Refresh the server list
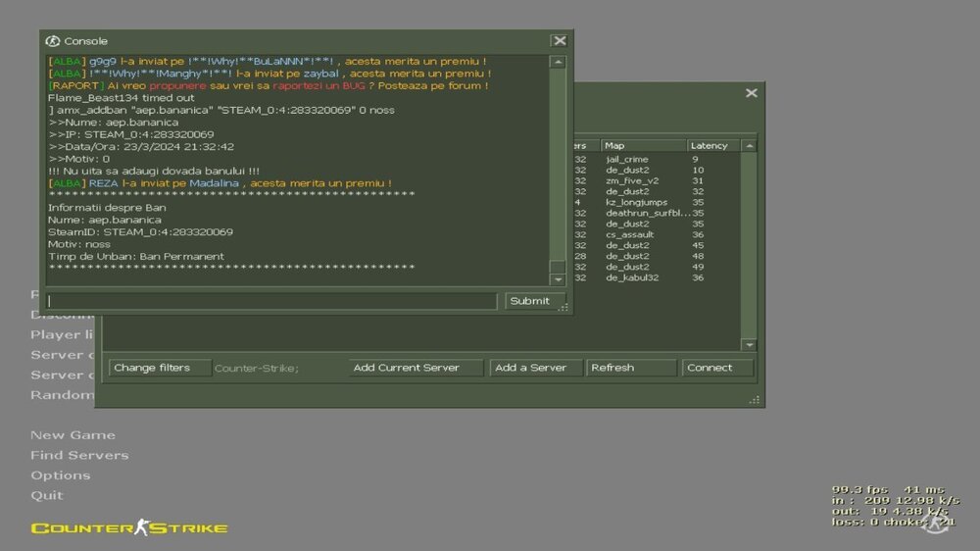This screenshot has width=980, height=551. tap(631, 368)
